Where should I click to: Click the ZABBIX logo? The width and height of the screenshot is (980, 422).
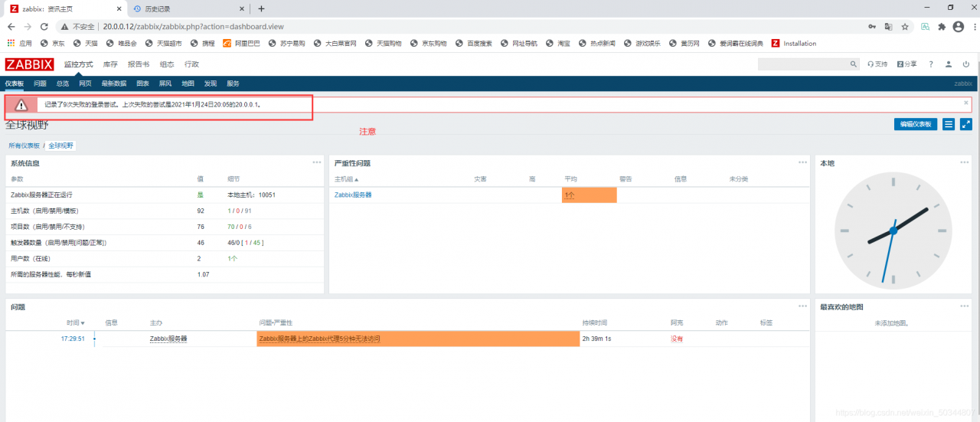pos(29,64)
